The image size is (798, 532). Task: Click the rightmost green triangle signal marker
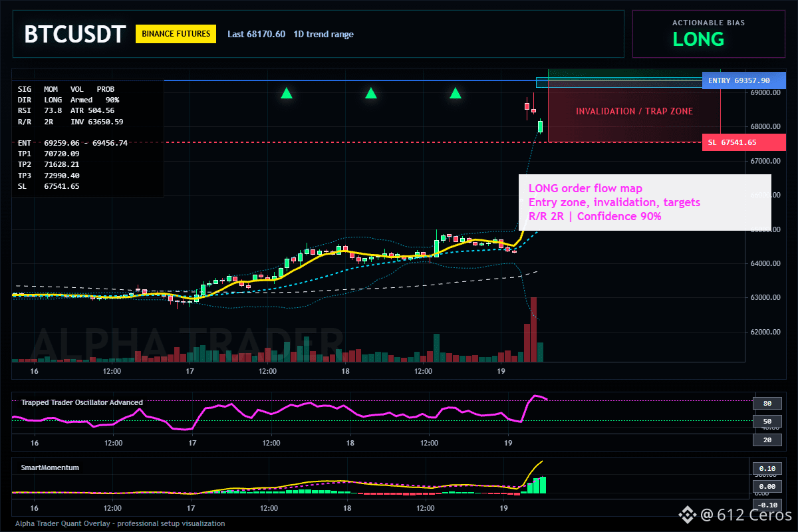coord(456,93)
